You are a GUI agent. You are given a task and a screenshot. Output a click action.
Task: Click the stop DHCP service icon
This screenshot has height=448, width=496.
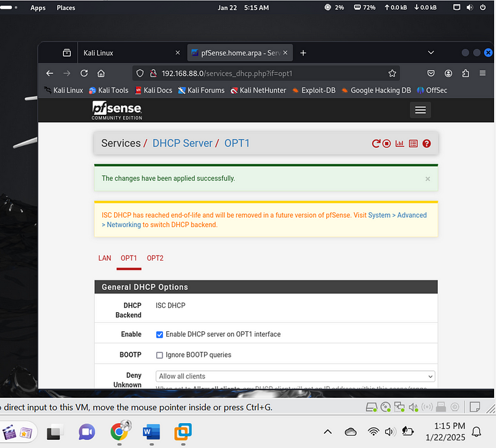coord(386,144)
